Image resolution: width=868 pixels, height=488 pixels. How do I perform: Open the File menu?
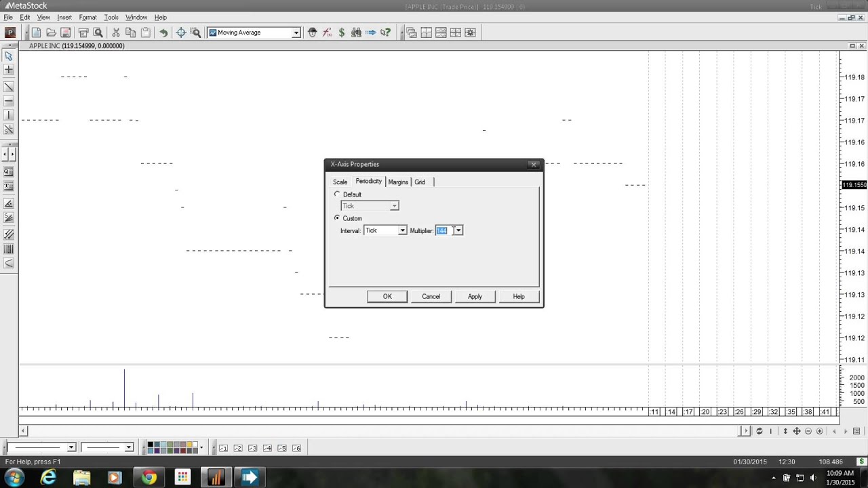[8, 17]
